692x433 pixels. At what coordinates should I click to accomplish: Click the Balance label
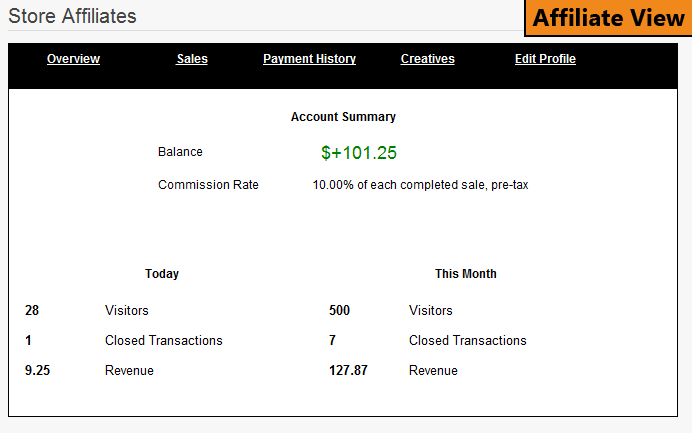tap(180, 152)
